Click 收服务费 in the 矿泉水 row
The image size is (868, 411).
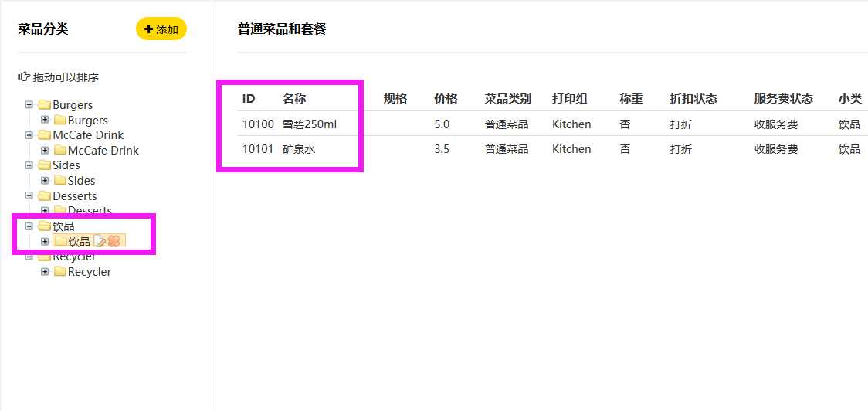(x=776, y=149)
